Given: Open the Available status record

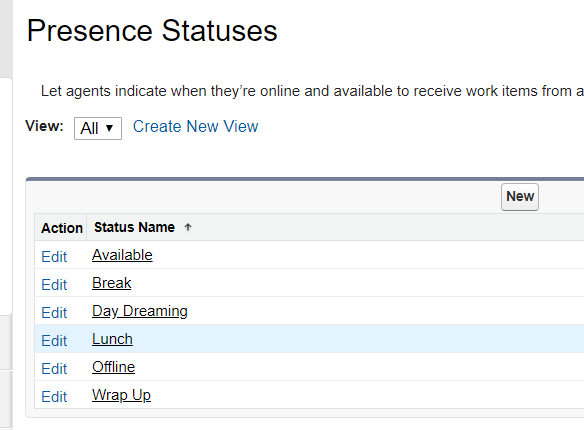Looking at the screenshot, I should 122,255.
